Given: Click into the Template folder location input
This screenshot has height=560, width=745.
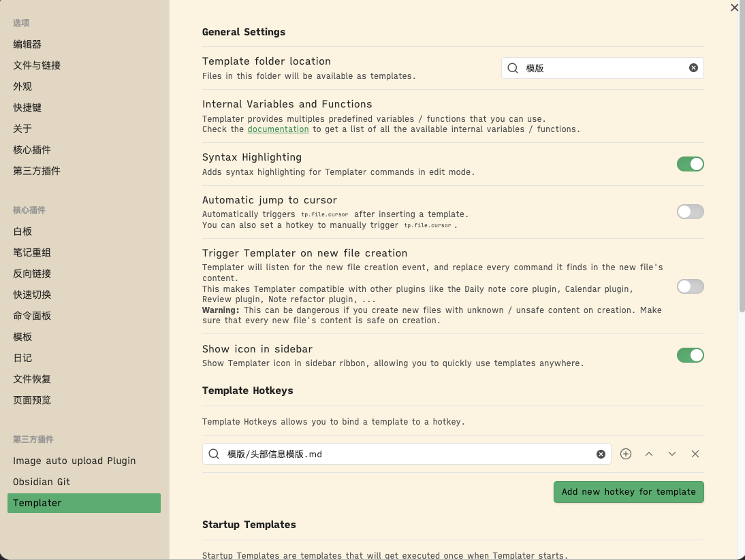Looking at the screenshot, I should [603, 68].
